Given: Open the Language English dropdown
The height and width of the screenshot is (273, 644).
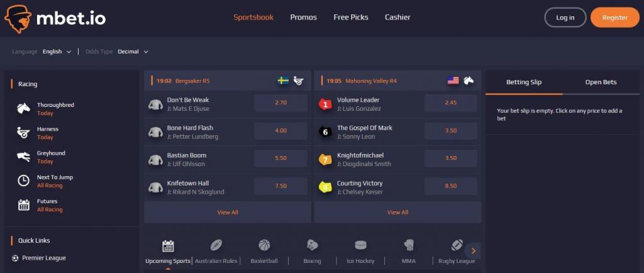Looking at the screenshot, I should tap(57, 52).
